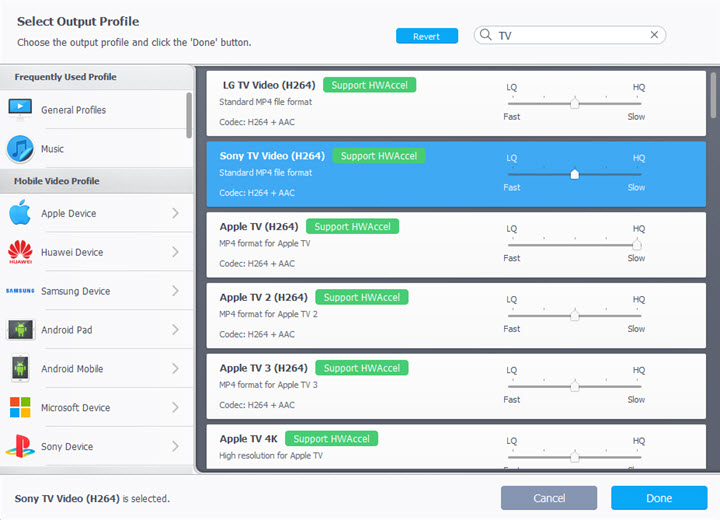Click 'MP4 format for Apple TV 3' description

pos(268,385)
